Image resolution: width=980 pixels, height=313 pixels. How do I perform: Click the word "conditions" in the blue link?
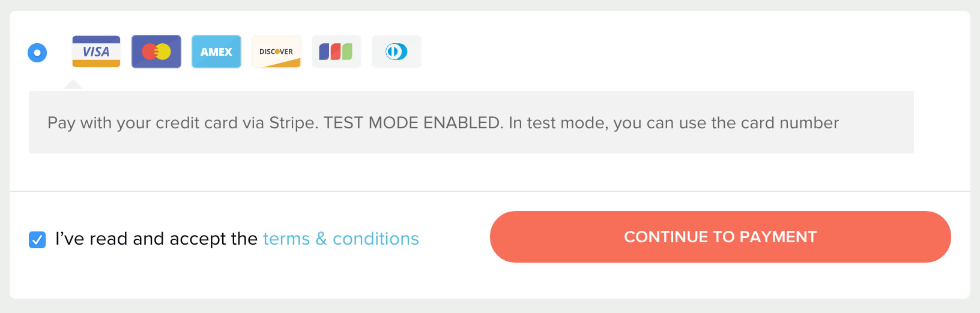click(x=376, y=239)
